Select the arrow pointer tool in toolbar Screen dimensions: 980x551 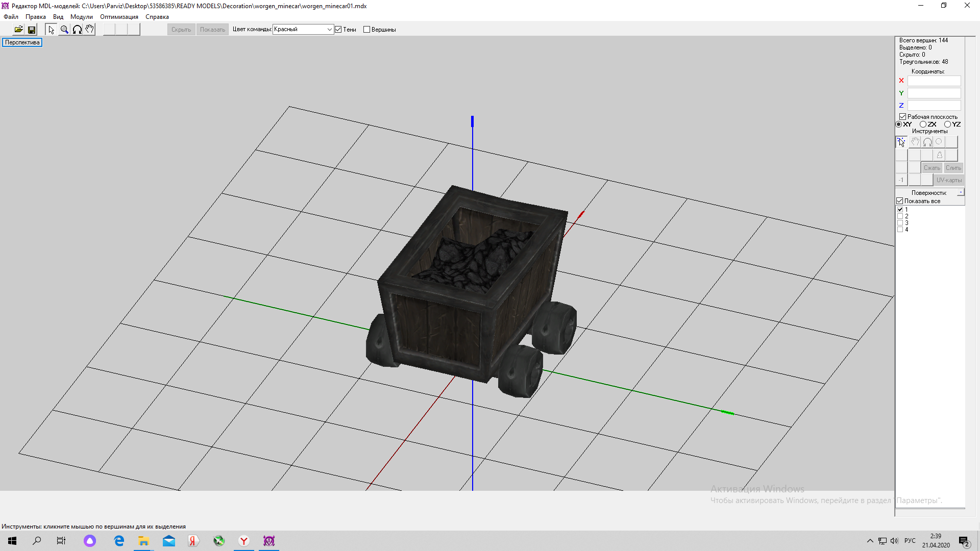pyautogui.click(x=51, y=30)
